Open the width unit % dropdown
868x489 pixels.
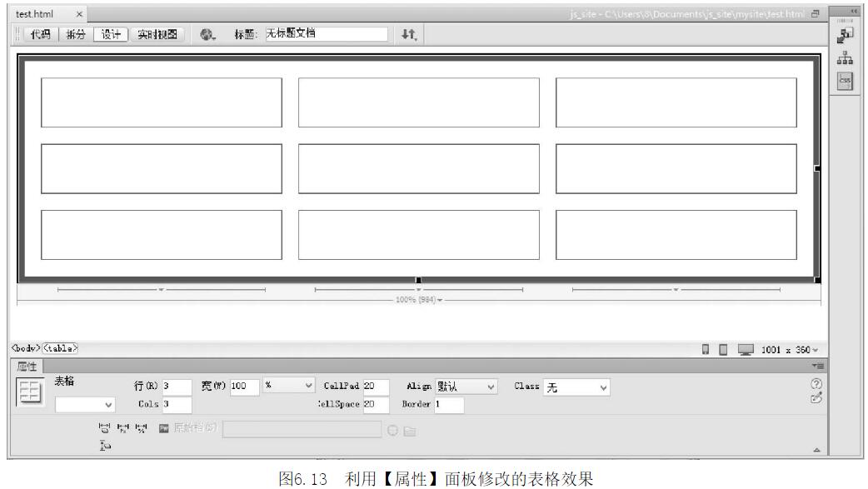coord(287,387)
